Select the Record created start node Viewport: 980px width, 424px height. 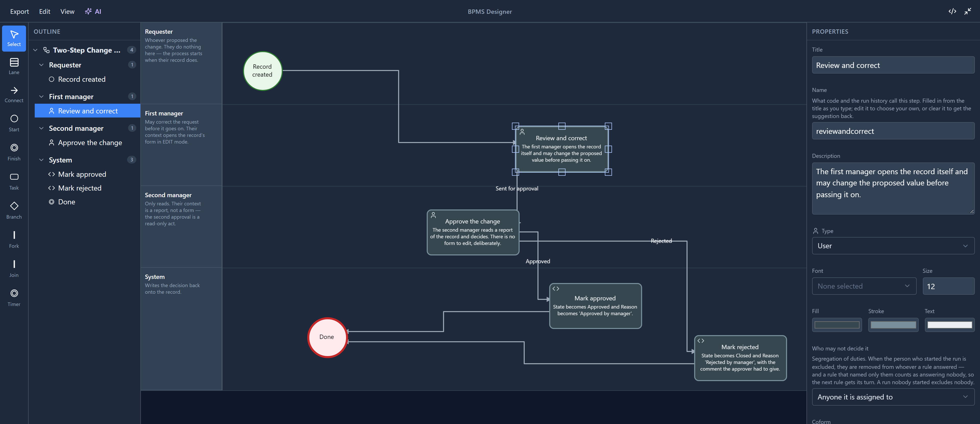click(x=263, y=71)
